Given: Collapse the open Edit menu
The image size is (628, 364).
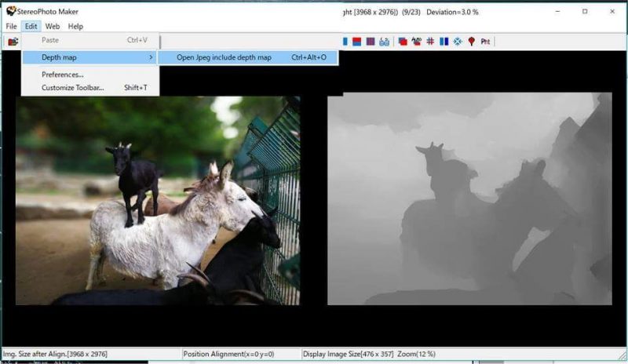Looking at the screenshot, I should 31,26.
